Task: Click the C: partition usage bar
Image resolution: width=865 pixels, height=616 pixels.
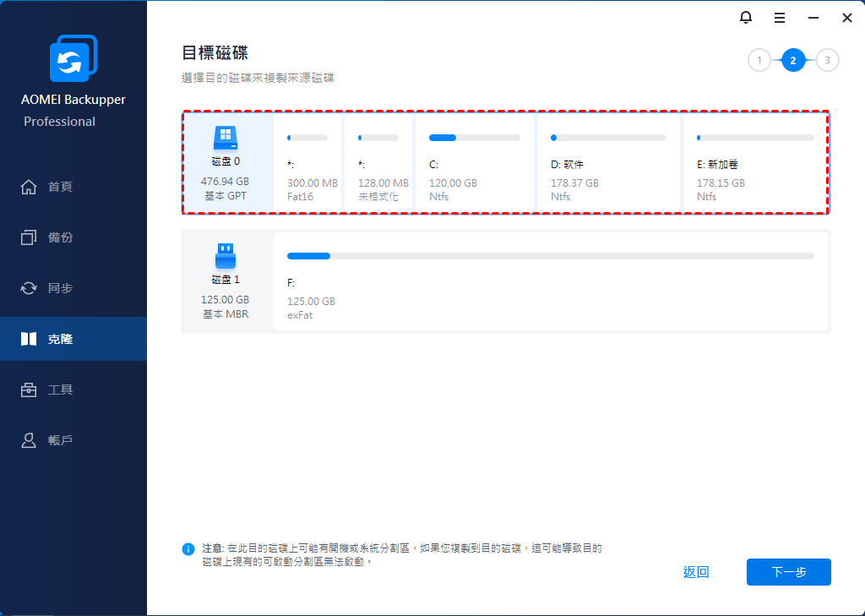Action: click(x=475, y=138)
